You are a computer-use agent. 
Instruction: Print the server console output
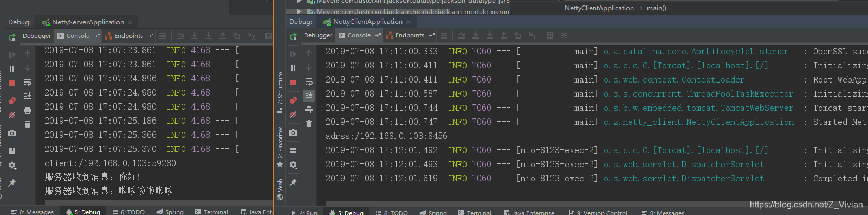(x=28, y=110)
